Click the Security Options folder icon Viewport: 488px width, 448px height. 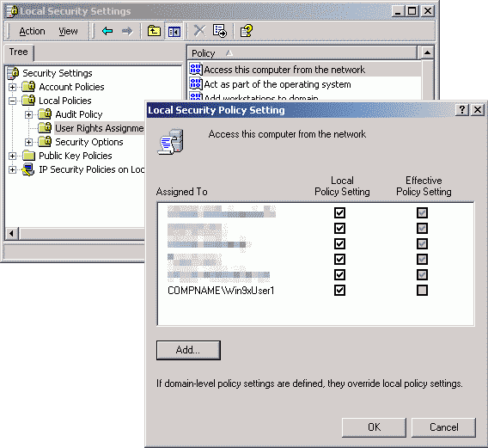point(45,142)
